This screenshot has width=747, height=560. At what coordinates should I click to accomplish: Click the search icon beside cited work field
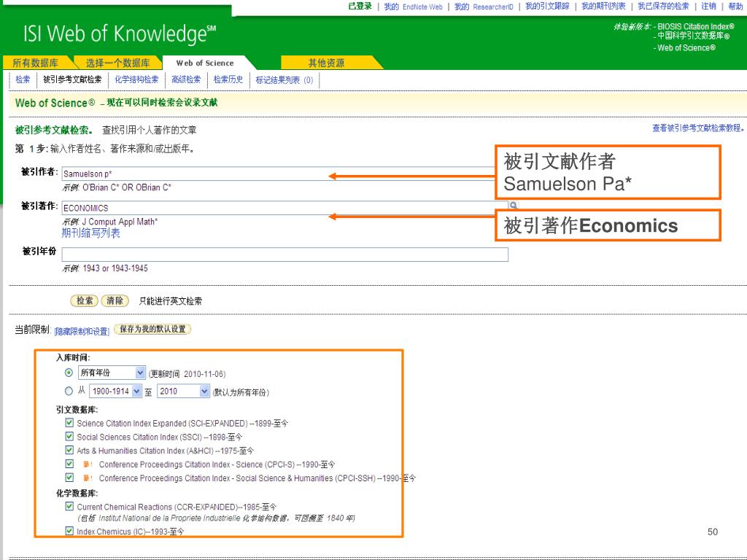[x=513, y=206]
